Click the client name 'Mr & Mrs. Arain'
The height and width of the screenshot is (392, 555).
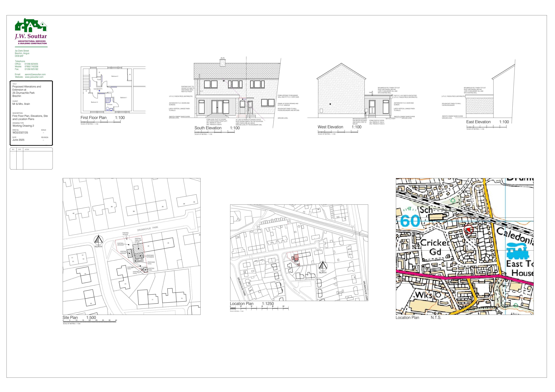(x=21, y=104)
